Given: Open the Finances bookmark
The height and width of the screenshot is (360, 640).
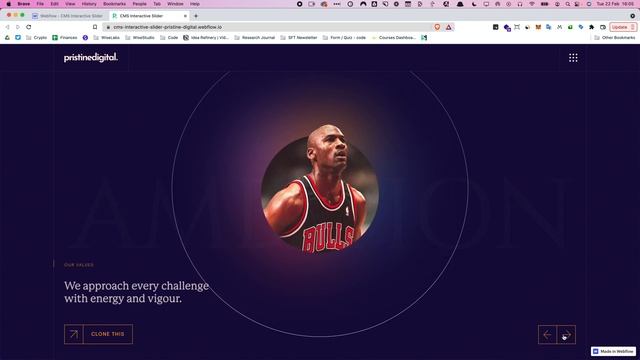Looking at the screenshot, I should pyautogui.click(x=64, y=38).
